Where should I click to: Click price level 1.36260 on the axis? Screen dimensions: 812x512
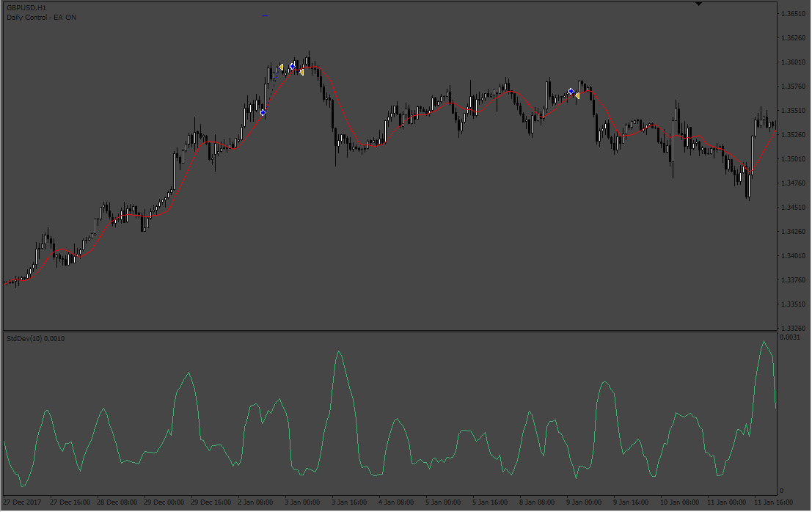pyautogui.click(x=794, y=38)
